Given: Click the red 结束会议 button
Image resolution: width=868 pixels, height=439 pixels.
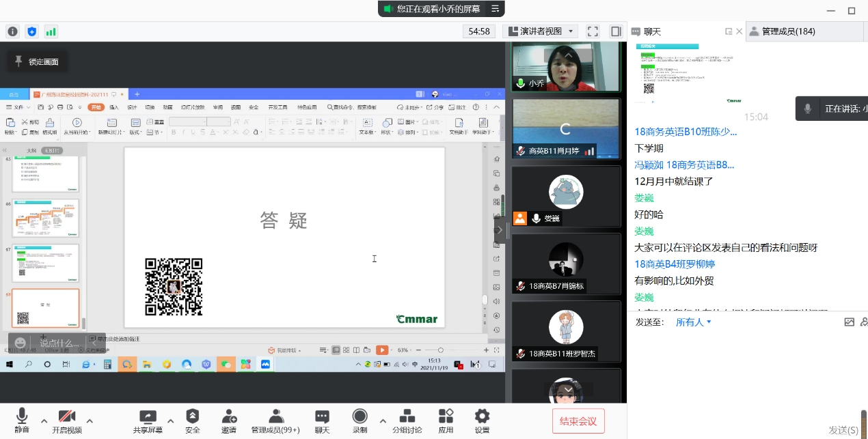Looking at the screenshot, I should click(x=578, y=421).
